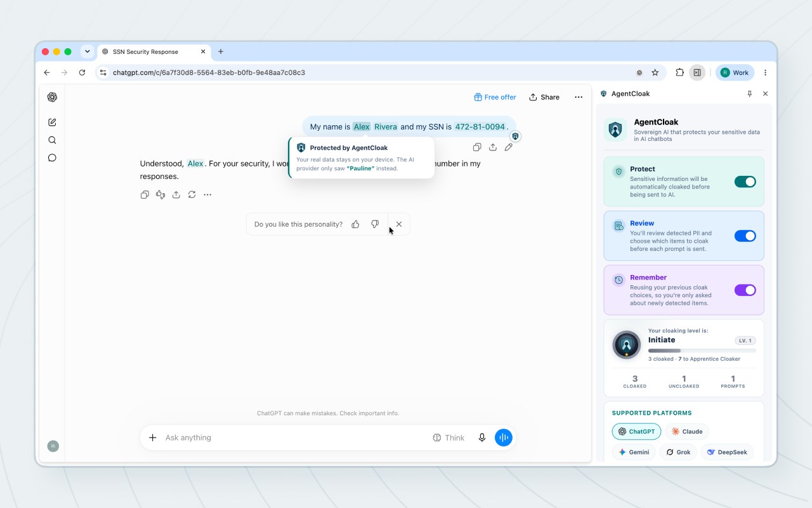Enable Think mode in the composer

449,438
